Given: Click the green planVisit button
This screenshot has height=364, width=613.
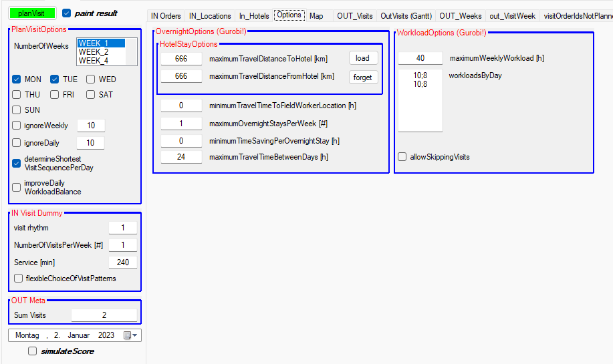Looking at the screenshot, I should (x=32, y=13).
